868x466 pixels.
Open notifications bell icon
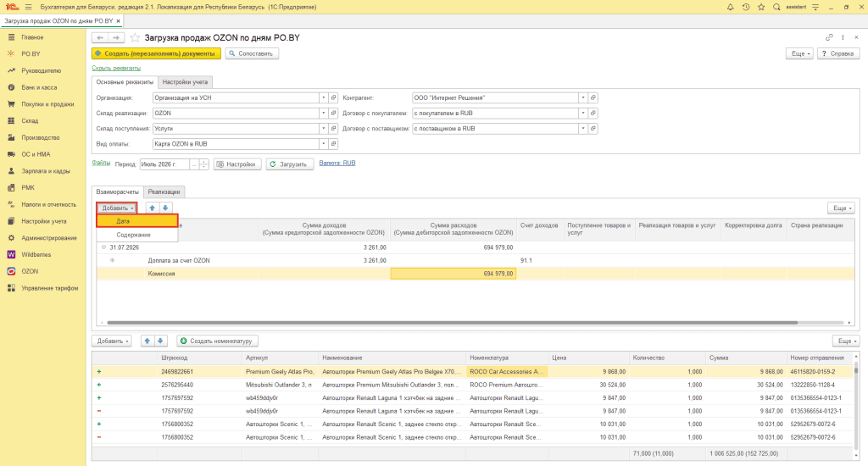(730, 7)
